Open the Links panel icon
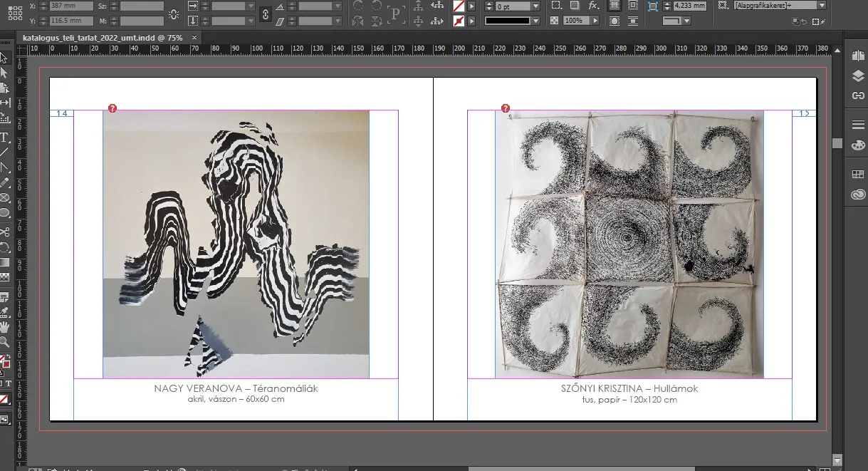Image resolution: width=868 pixels, height=471 pixels. [x=857, y=96]
